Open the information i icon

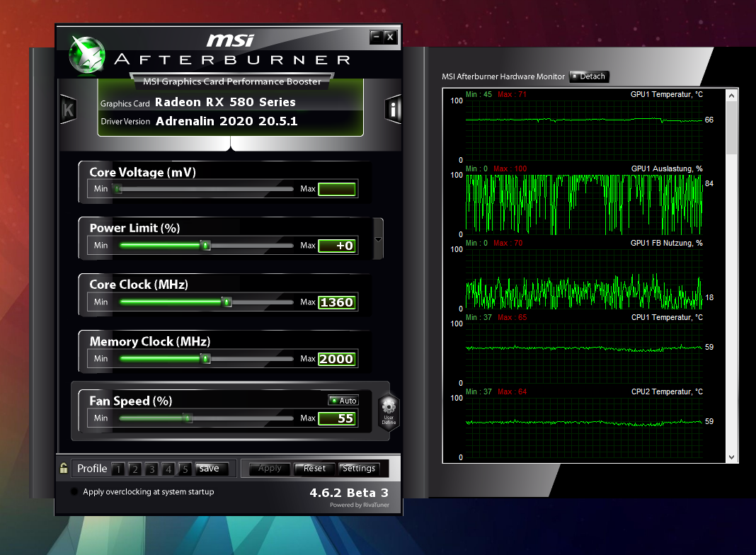tap(393, 110)
